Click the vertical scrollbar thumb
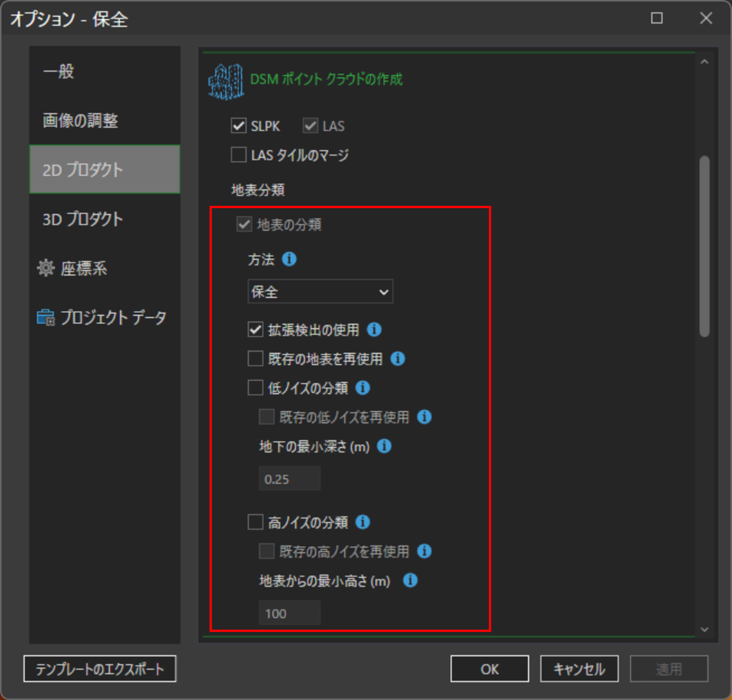This screenshot has width=732, height=700. point(704,246)
